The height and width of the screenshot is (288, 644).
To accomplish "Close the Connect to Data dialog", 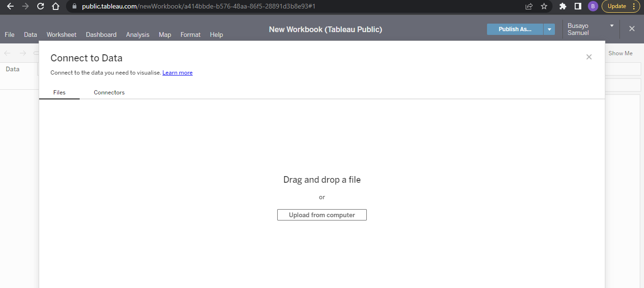I will tap(589, 57).
